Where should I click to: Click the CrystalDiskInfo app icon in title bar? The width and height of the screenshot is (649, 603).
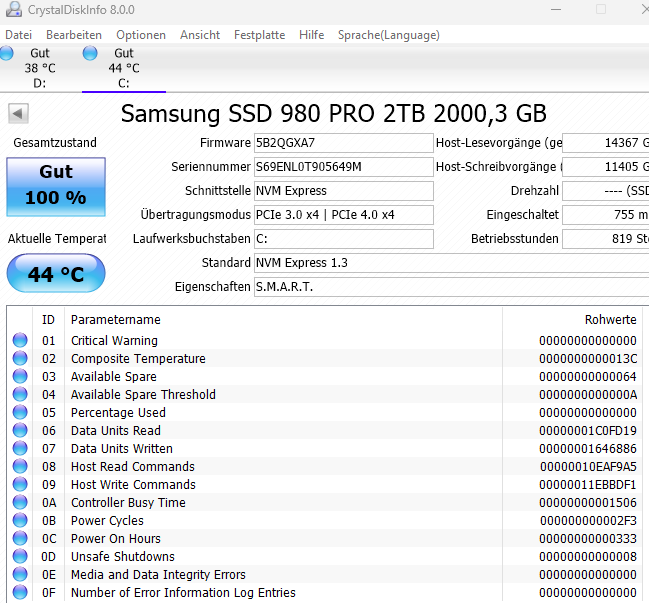tap(14, 9)
